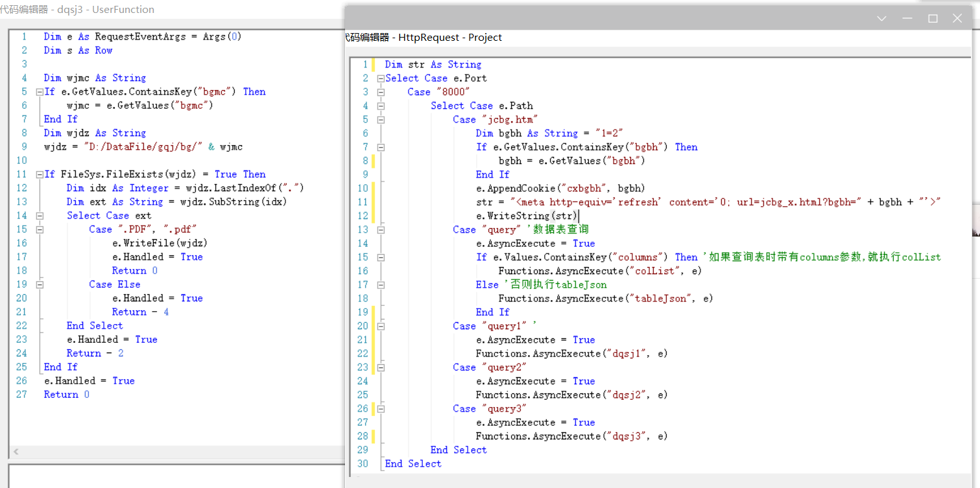Click the line "Dim e As RequestEventArgs = Args(0)"
980x488 pixels.
pos(143,37)
